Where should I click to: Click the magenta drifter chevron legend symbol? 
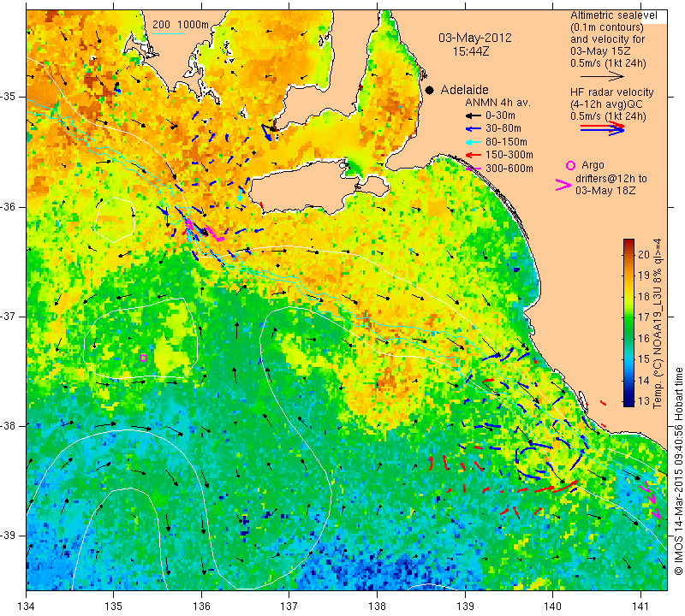pos(563,185)
